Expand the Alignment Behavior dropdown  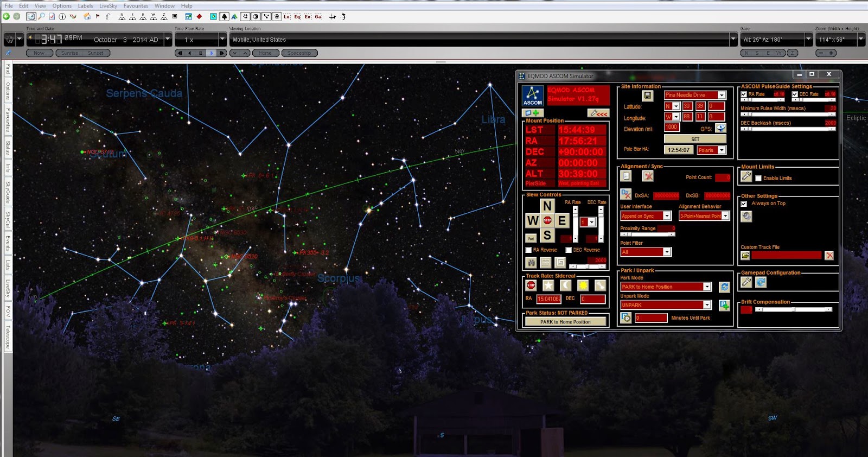[725, 216]
